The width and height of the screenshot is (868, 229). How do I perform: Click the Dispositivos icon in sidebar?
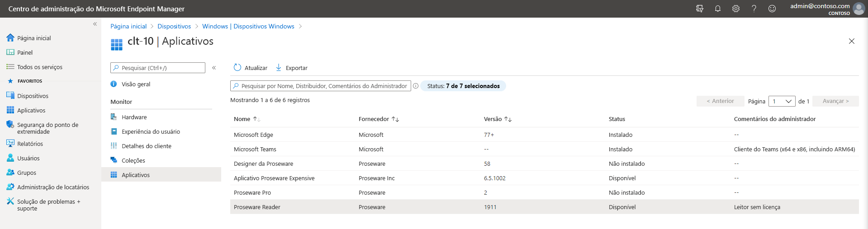click(10, 96)
